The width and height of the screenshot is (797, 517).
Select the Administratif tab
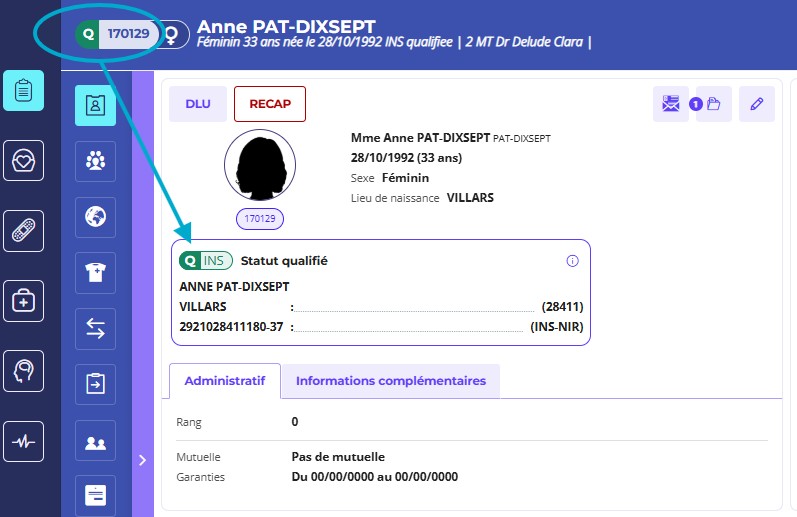click(225, 381)
